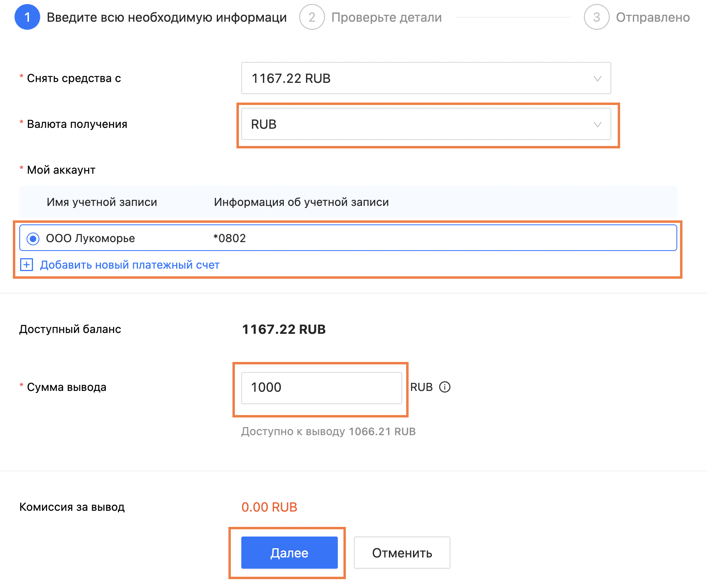This screenshot has height=588, width=707.
Task: Focus the Сумма вывода input field
Action: [321, 388]
